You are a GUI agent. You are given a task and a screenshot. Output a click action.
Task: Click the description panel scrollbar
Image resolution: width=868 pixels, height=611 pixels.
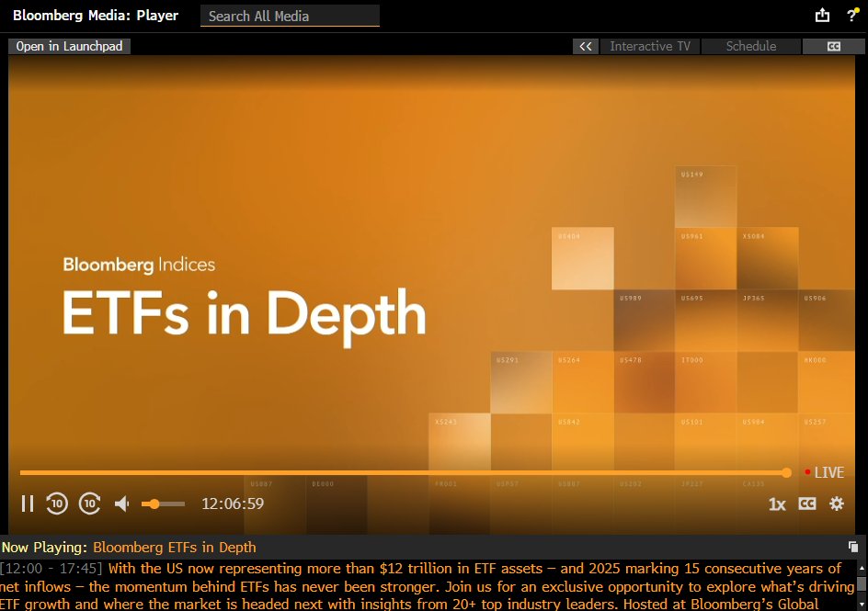862,584
